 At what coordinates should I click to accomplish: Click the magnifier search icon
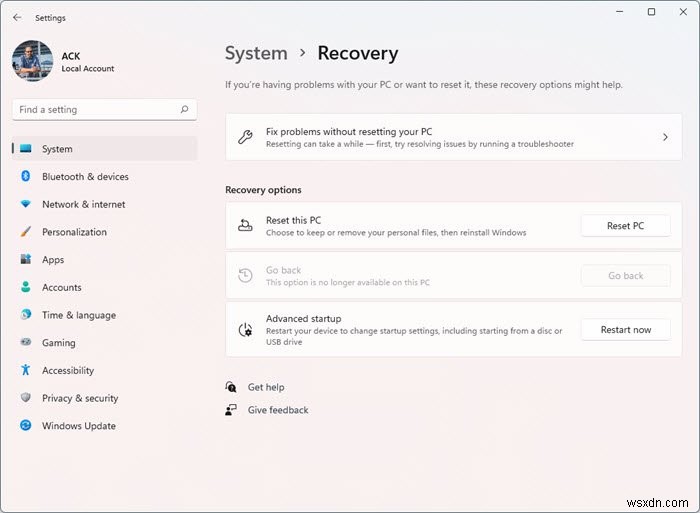(184, 109)
